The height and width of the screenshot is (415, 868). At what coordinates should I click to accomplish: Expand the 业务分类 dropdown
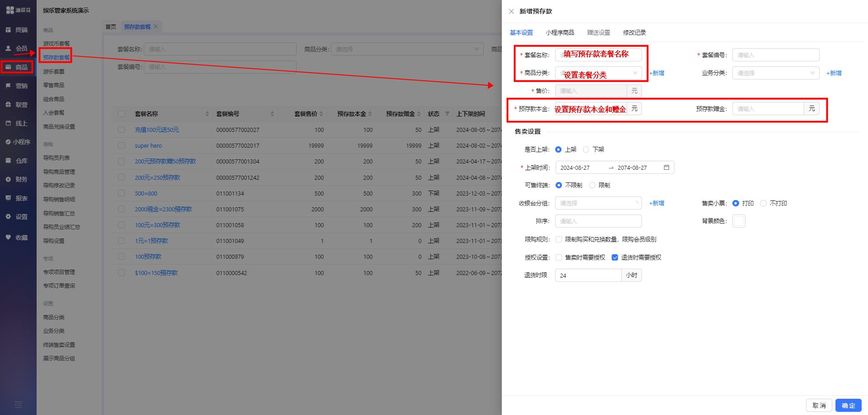(776, 73)
